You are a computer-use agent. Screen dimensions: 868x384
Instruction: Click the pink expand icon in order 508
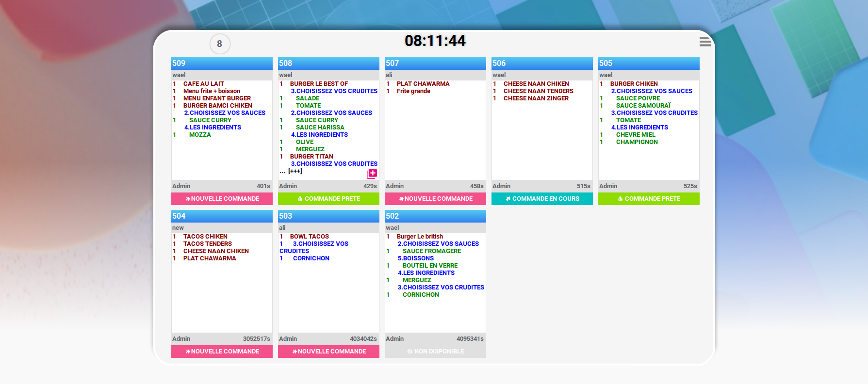372,173
